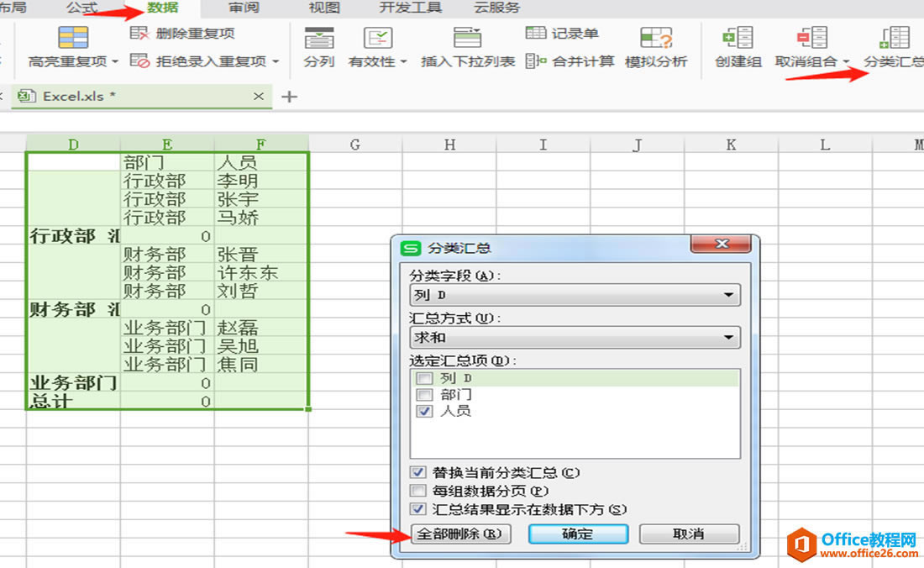Click the 拒绝录入重复项 icon
The image size is (924, 568).
[x=139, y=60]
